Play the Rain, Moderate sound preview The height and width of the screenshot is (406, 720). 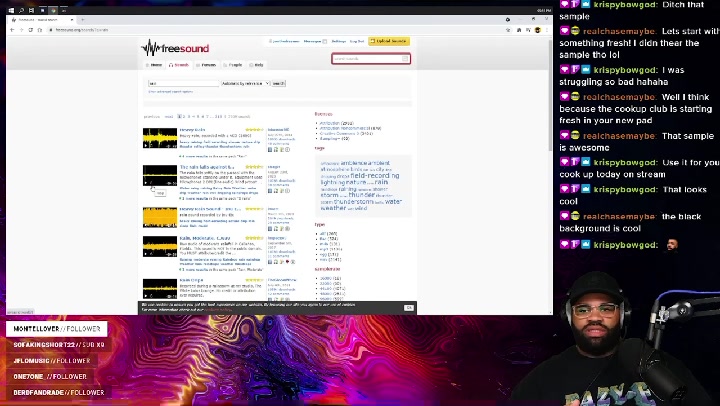click(x=146, y=254)
